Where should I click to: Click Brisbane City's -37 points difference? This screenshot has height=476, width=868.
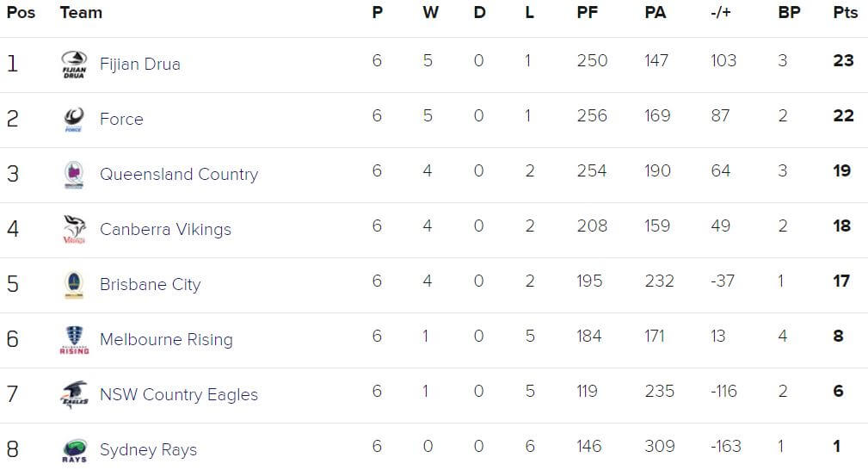coord(723,281)
